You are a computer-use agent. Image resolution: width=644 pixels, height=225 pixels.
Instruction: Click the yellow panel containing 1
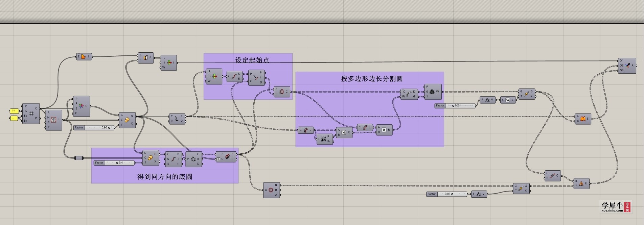point(14,118)
